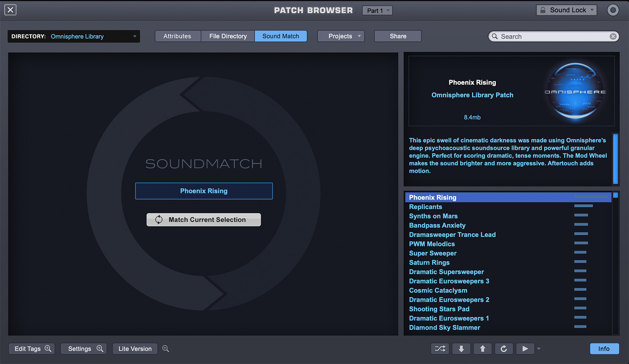This screenshot has width=629, height=364.
Task: Click the magnifying glass search icon
Action: (495, 36)
